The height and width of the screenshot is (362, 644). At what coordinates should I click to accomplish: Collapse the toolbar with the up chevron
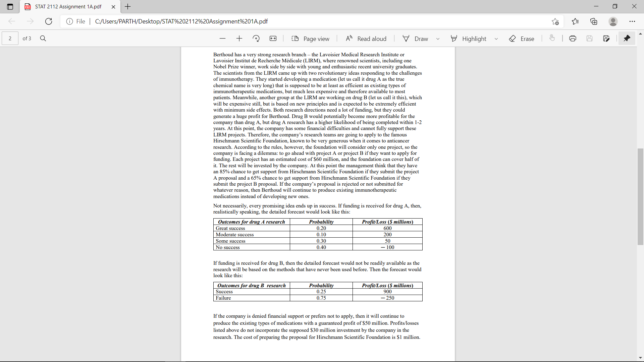tap(640, 34)
